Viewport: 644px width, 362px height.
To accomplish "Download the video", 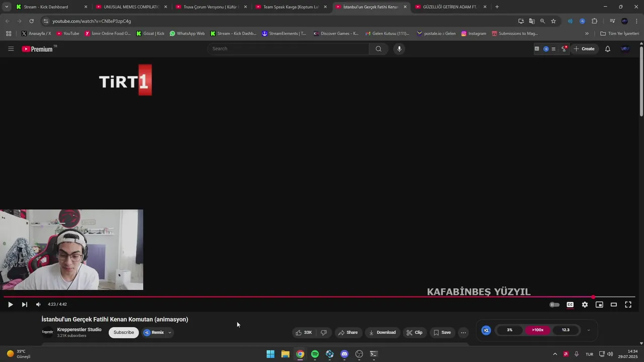I will (x=382, y=332).
